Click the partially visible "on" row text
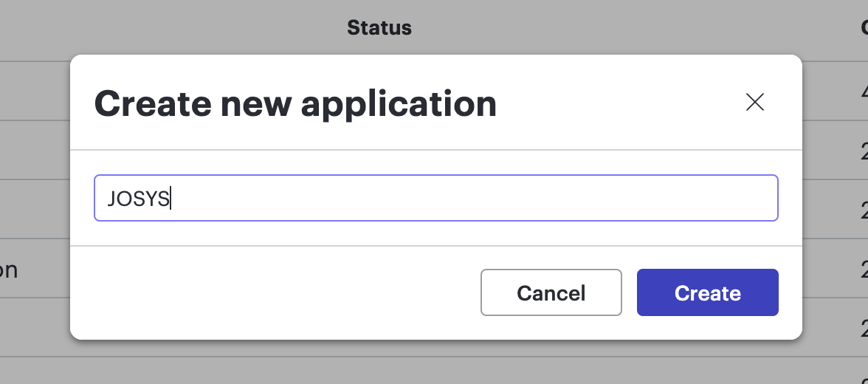868x384 pixels. pos(9,270)
